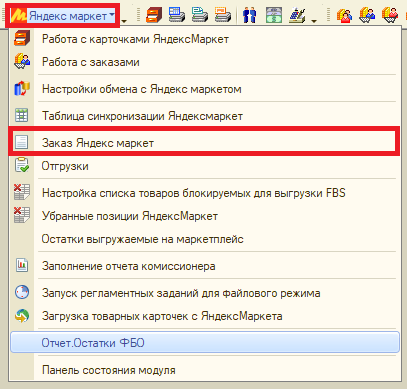
Task: Open Остатки выгружаемые на маркетплейс
Action: pos(205,239)
